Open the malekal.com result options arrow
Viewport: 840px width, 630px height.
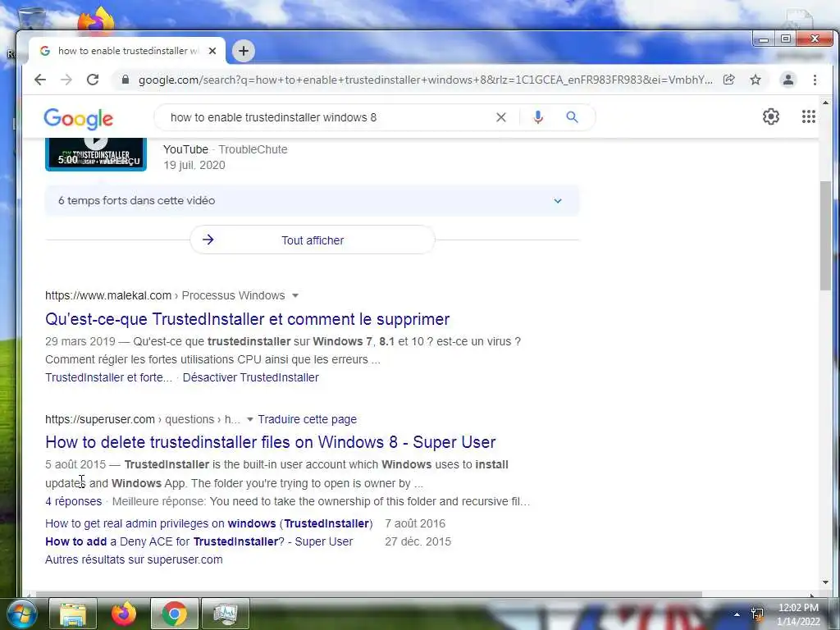coord(294,295)
